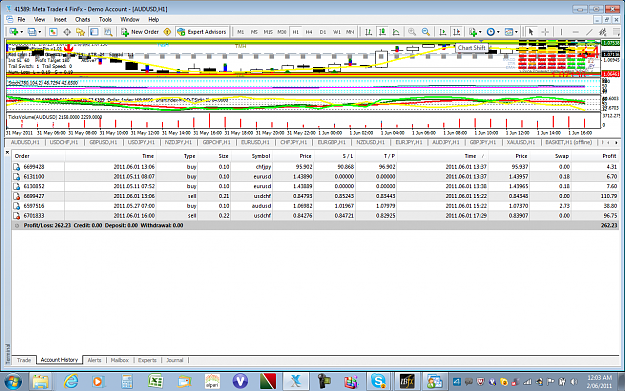The width and height of the screenshot is (625, 391).
Task: Click the yellow MetaEditor diamond icon
Action: pyautogui.click(x=167, y=32)
